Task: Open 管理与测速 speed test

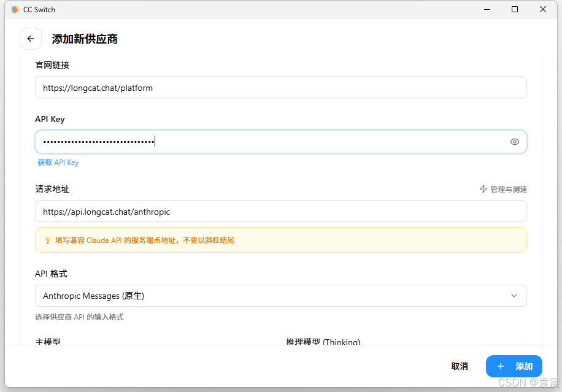Action: 503,189
